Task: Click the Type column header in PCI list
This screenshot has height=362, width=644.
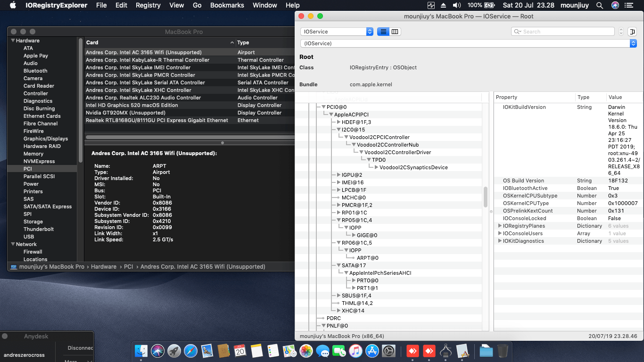Action: pos(265,42)
